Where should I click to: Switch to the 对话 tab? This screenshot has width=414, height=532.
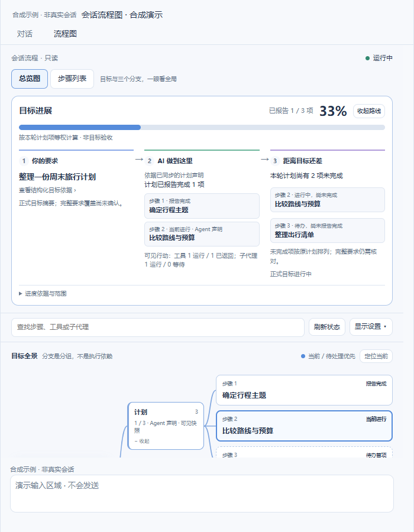point(25,34)
